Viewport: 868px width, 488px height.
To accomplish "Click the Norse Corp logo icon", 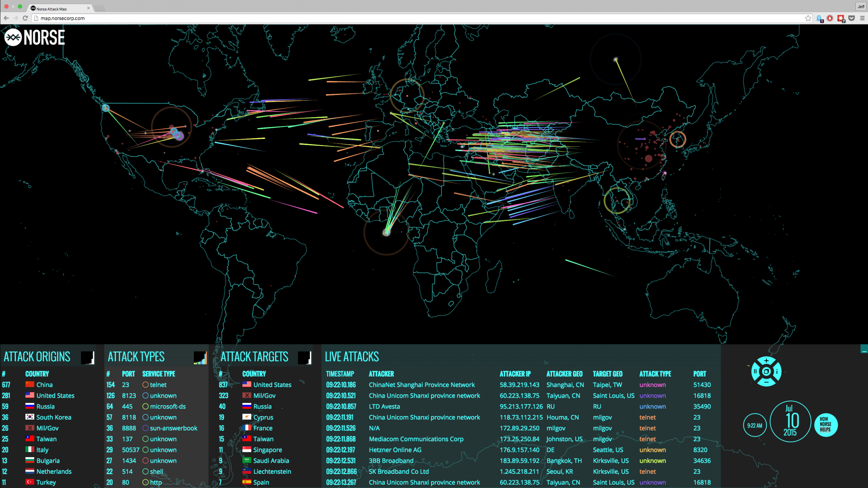I will click(x=12, y=37).
